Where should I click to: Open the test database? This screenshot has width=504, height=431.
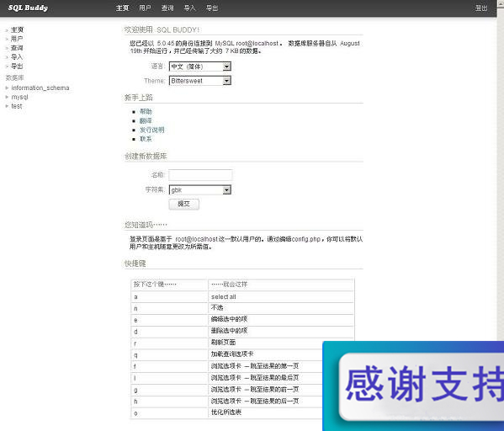(x=17, y=106)
